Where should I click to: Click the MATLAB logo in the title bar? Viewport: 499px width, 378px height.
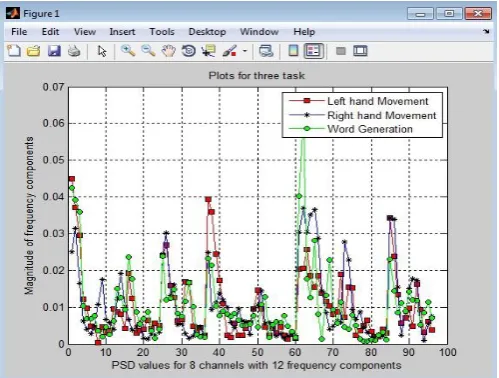pyautogui.click(x=13, y=13)
